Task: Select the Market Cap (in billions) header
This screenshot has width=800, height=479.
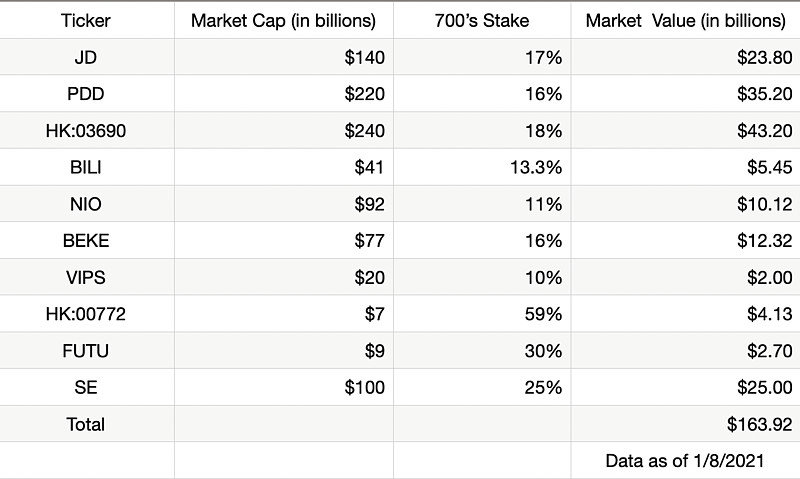Action: 283,20
